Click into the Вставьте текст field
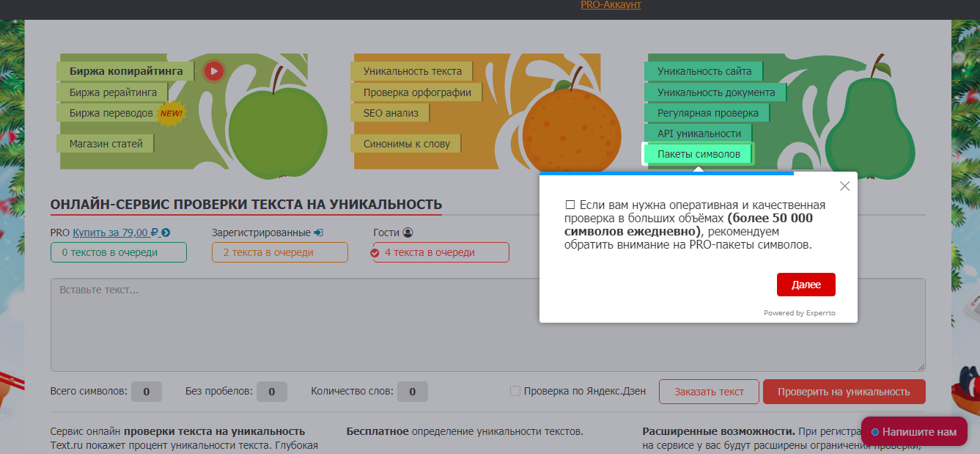The image size is (980, 454). click(487, 325)
